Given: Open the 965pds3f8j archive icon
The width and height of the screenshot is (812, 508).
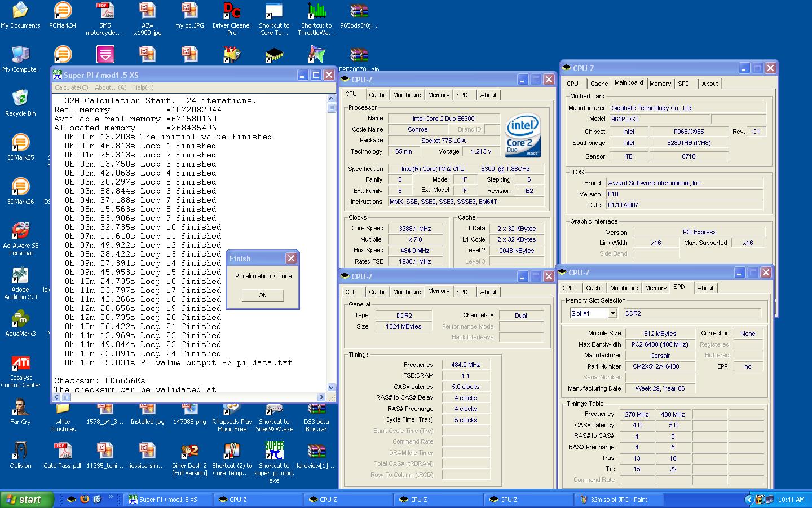Looking at the screenshot, I should [x=359, y=15].
